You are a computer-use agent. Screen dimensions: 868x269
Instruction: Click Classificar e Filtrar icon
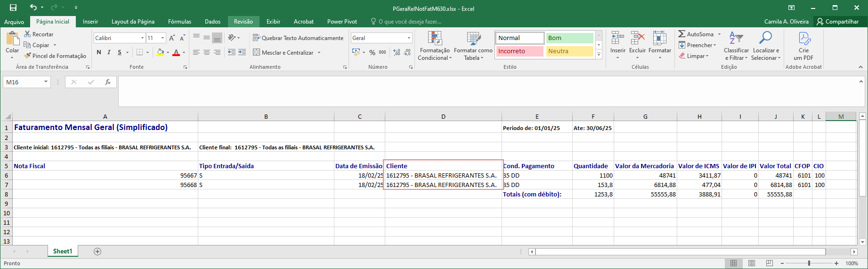(736, 38)
